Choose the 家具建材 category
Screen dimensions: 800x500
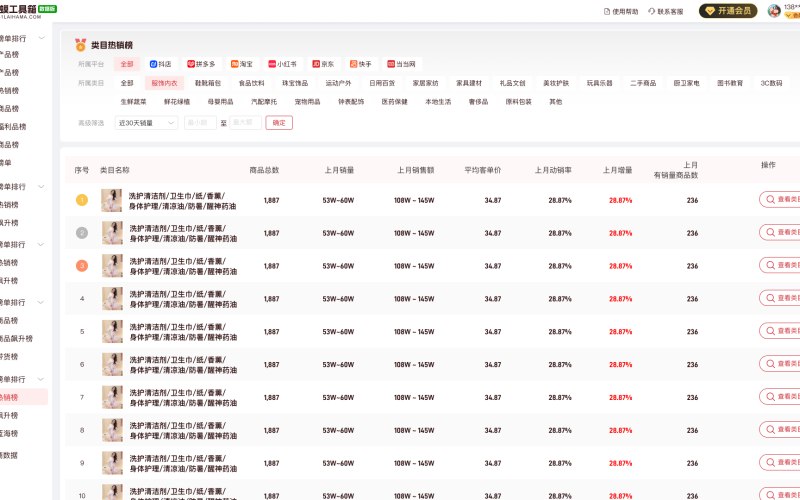[x=469, y=83]
